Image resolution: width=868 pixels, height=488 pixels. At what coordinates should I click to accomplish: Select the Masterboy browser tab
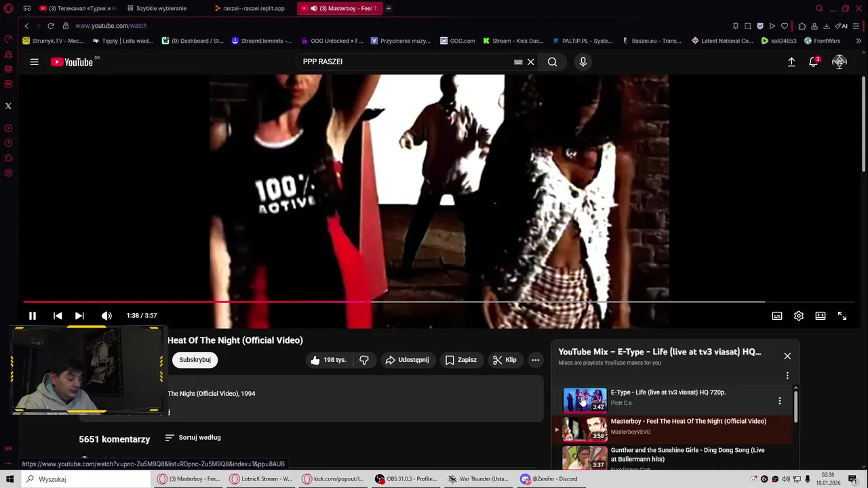(x=339, y=8)
